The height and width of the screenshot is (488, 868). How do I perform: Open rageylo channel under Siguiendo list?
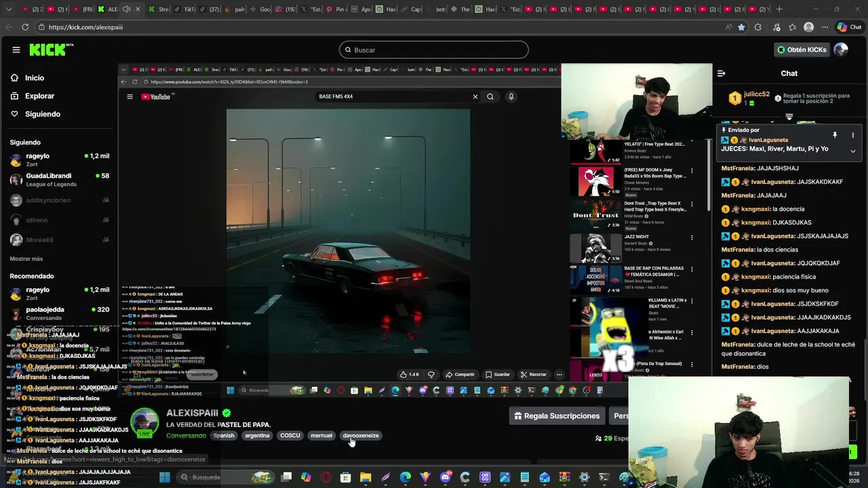click(59, 160)
